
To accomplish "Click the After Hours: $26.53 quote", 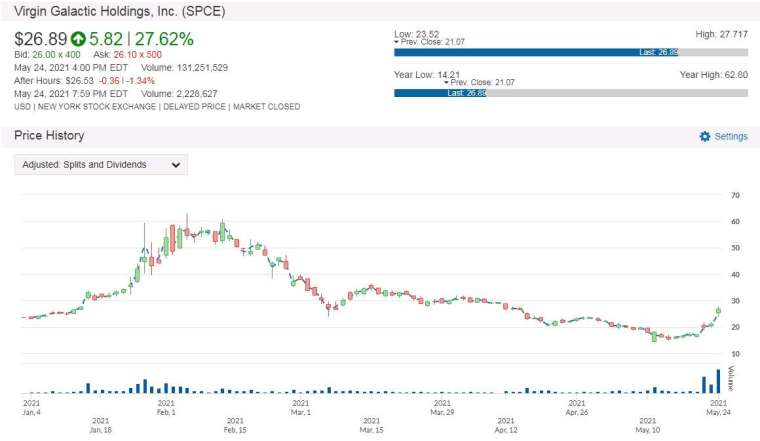I will (x=54, y=80).
